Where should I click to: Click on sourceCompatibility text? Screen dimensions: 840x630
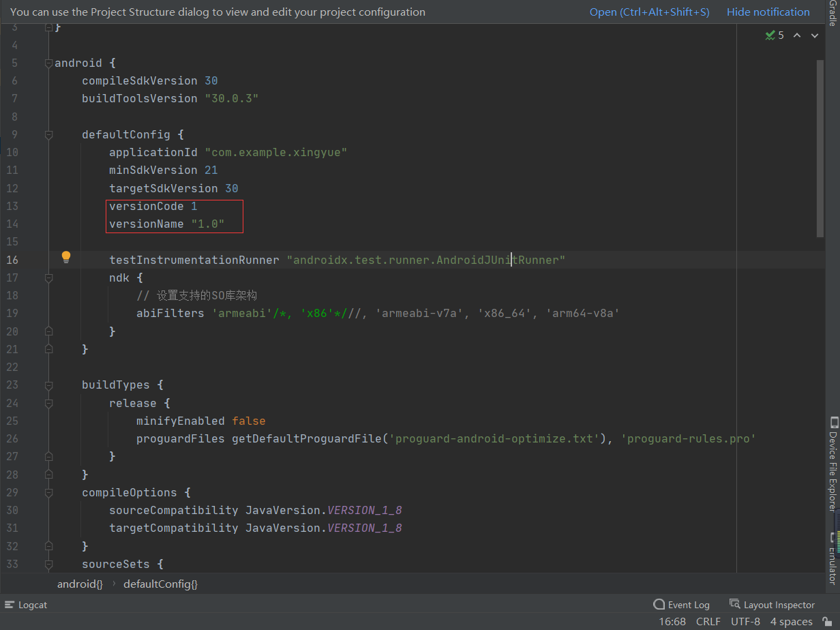174,510
